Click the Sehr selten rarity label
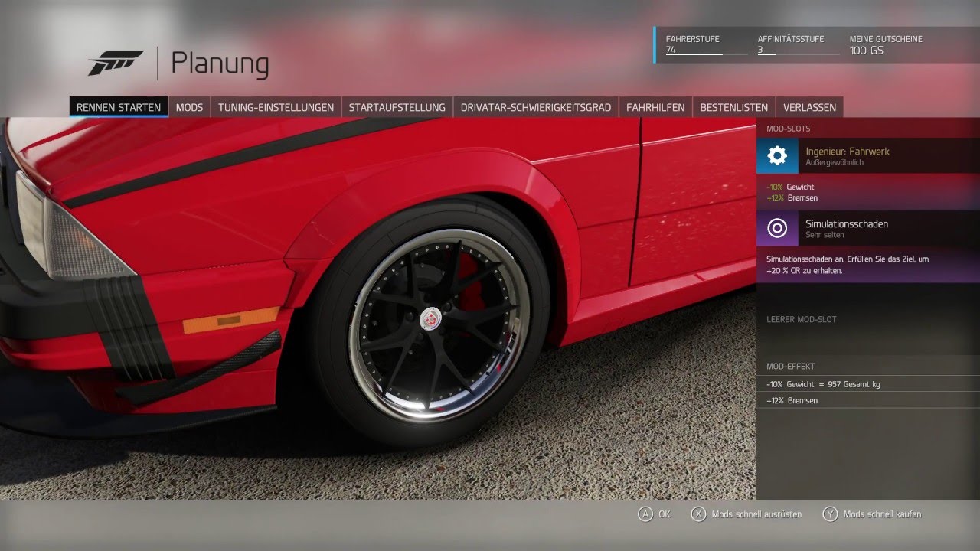Screen dimensions: 980x551 coord(824,235)
